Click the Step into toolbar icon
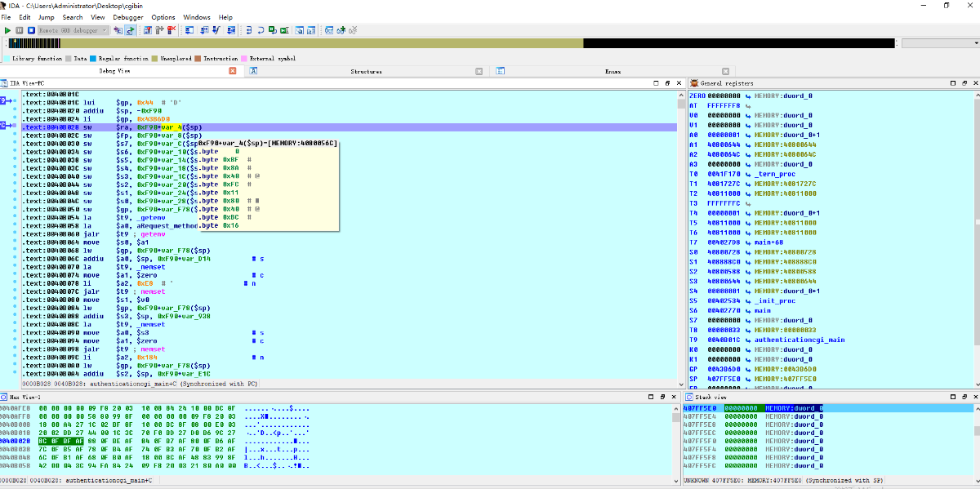 coord(248,30)
